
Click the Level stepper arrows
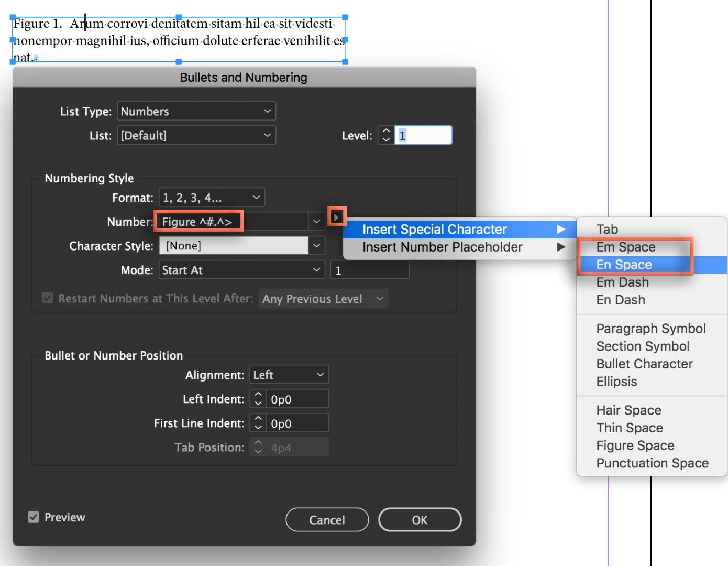(x=386, y=135)
